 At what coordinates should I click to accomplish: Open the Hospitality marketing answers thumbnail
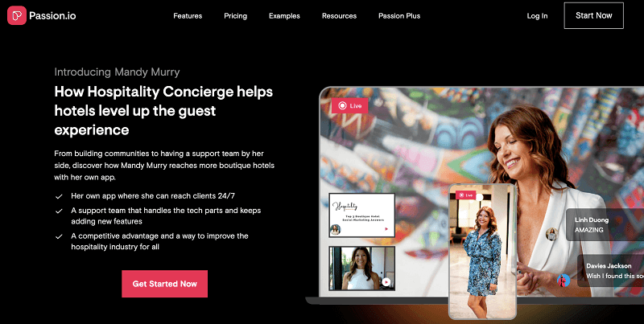pyautogui.click(x=361, y=215)
